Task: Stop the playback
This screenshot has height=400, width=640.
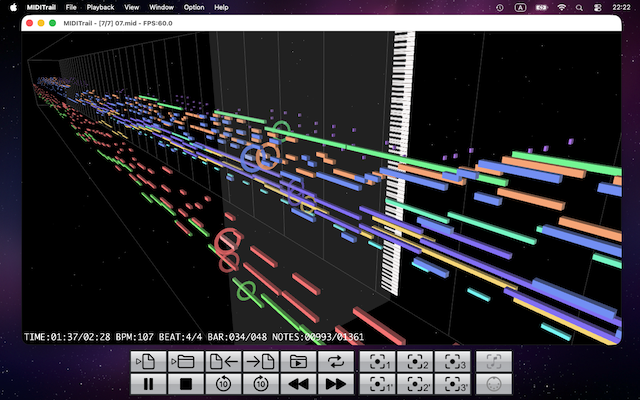Action: pyautogui.click(x=186, y=384)
